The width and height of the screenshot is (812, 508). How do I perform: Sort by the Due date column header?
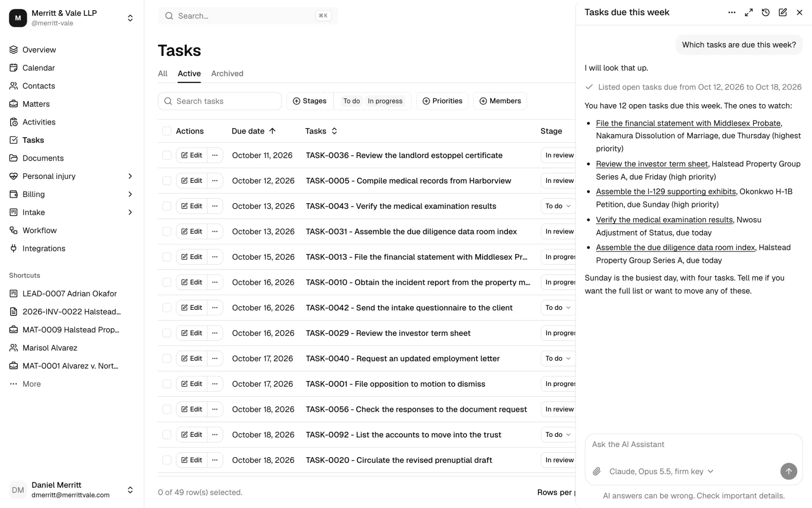pos(254,131)
